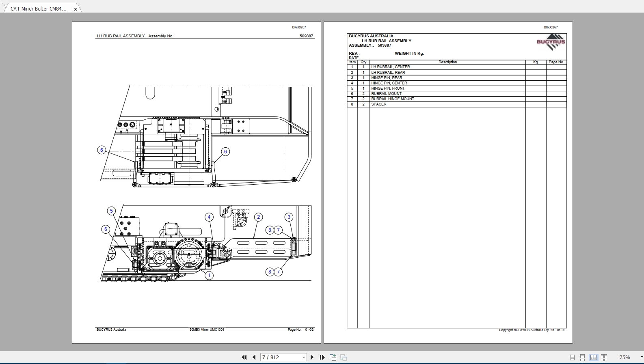Click the BI630267 code on left page
Screen dimensions: 644x364
(299, 27)
